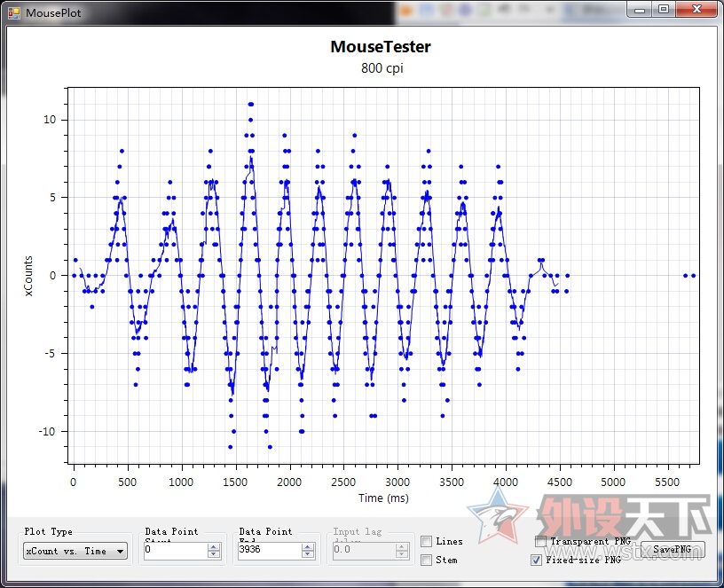The image size is (724, 588).
Task: Click the -10 tick label on y axis
Action: (x=47, y=432)
